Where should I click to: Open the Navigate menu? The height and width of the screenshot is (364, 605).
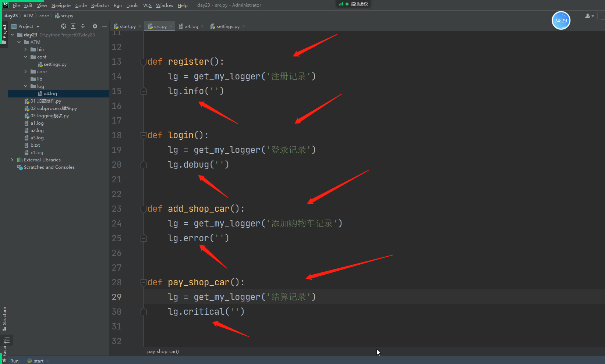[61, 5]
